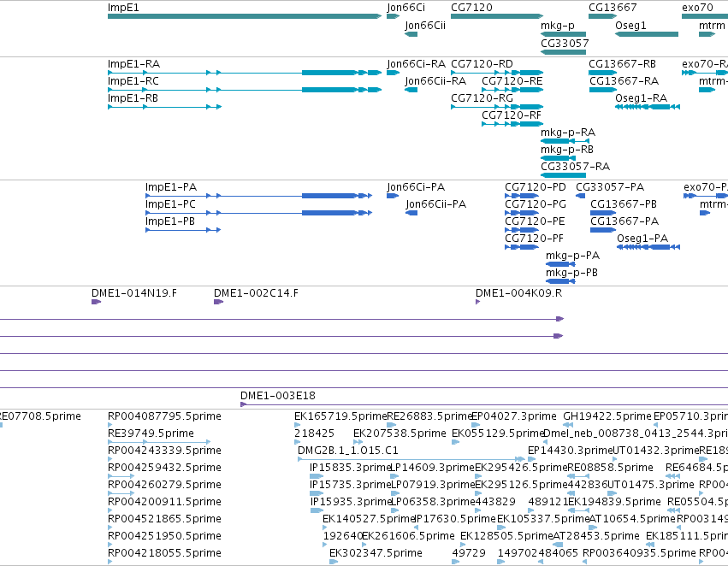Click BAC end DME1-002C14.F
Screen dimensions: 728x566
tap(219, 302)
